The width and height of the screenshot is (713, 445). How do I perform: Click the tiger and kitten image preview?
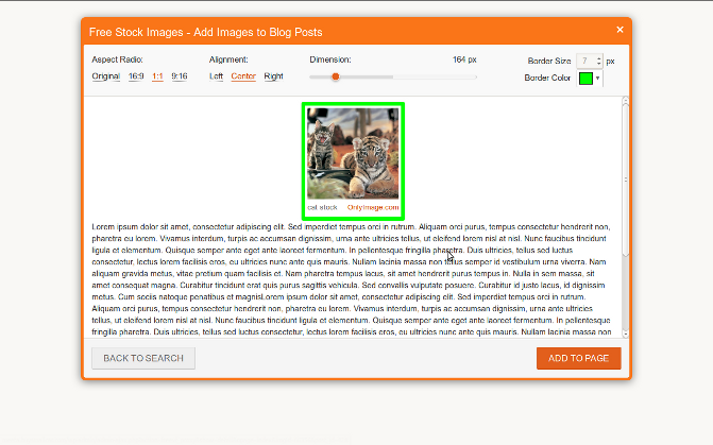click(x=353, y=153)
